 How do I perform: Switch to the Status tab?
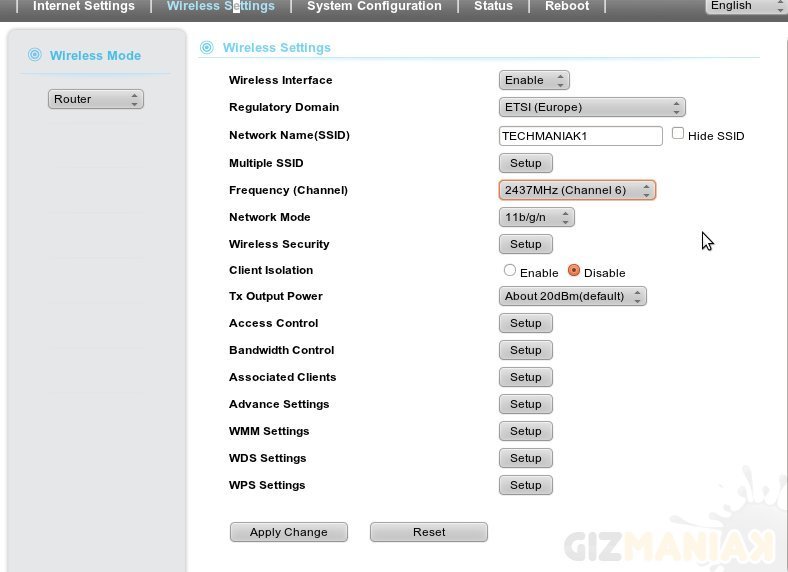493,6
